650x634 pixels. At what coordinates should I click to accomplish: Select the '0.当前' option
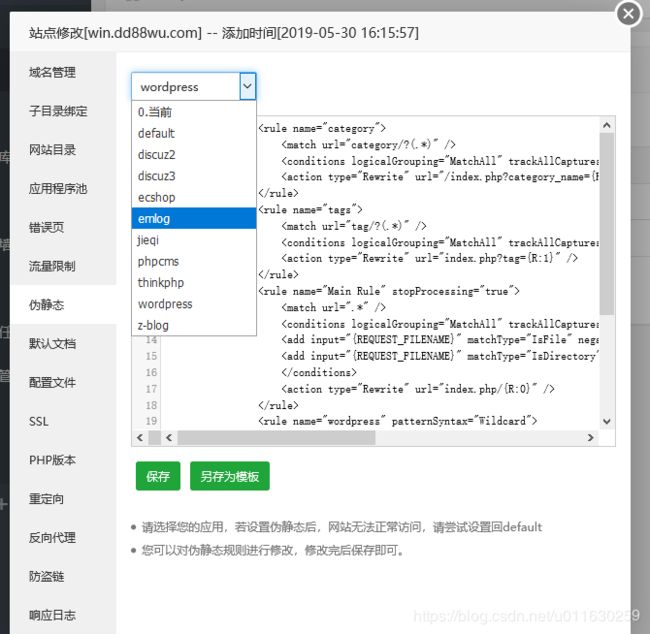click(194, 112)
